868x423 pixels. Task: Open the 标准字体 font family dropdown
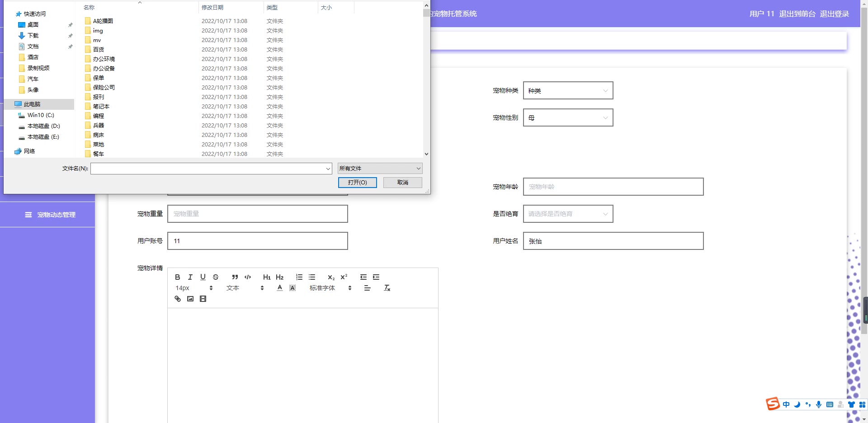click(330, 288)
